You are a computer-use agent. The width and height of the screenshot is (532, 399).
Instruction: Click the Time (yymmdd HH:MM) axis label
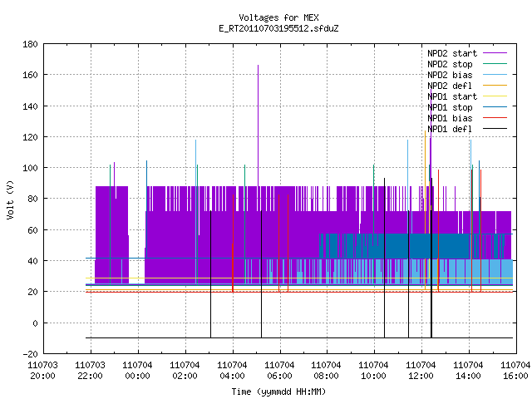pos(278,392)
